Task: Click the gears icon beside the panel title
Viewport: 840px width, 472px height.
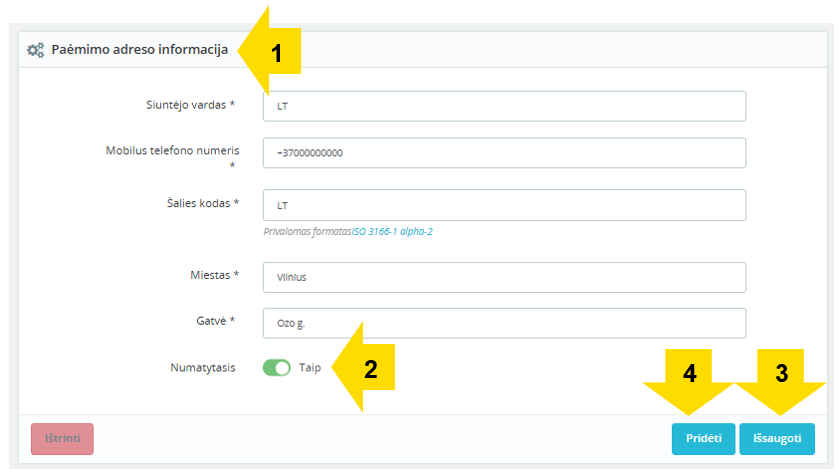Action: click(35, 50)
